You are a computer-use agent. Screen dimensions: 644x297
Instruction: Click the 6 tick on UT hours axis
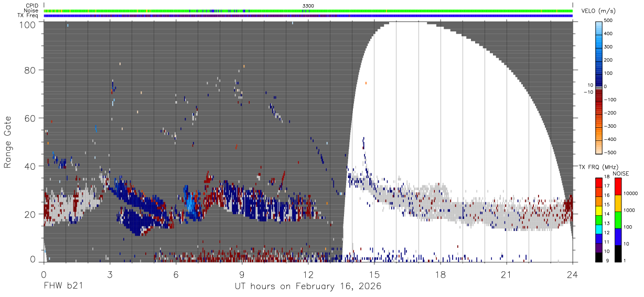pyautogui.click(x=176, y=274)
